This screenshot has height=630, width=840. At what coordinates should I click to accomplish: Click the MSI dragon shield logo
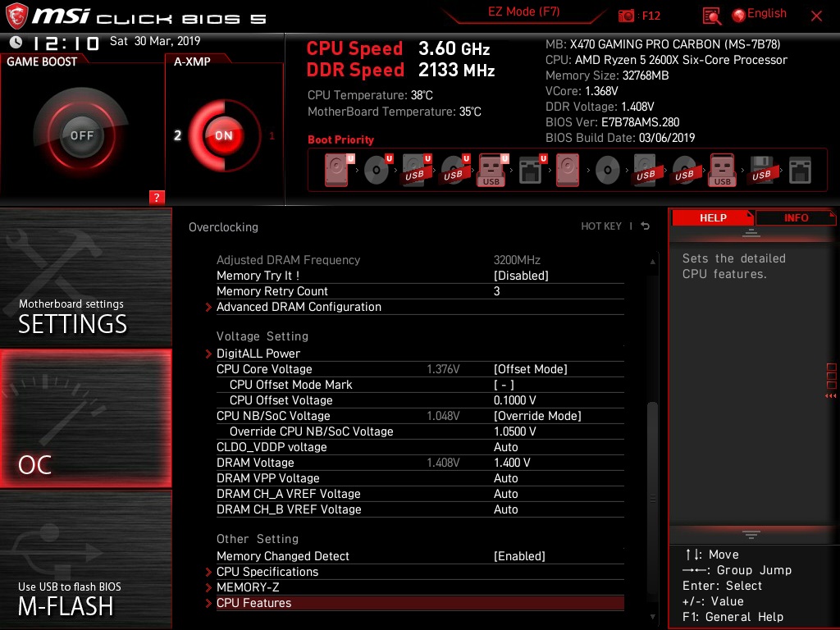click(x=16, y=16)
